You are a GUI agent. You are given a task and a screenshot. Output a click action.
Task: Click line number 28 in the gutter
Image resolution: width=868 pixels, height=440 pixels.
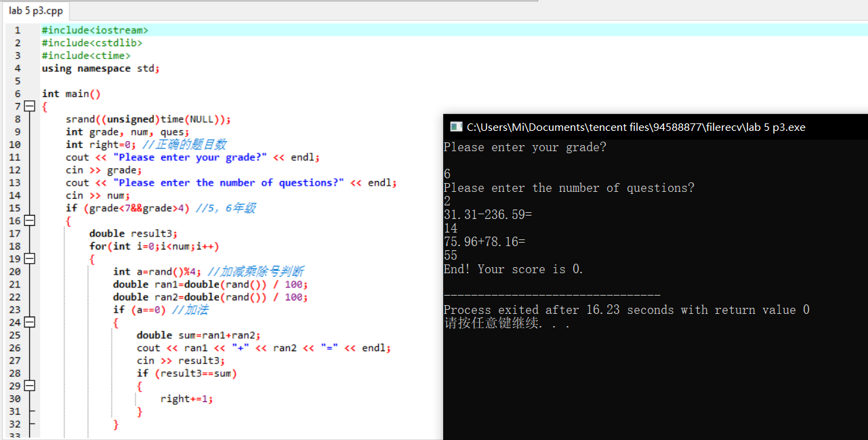[16, 373]
